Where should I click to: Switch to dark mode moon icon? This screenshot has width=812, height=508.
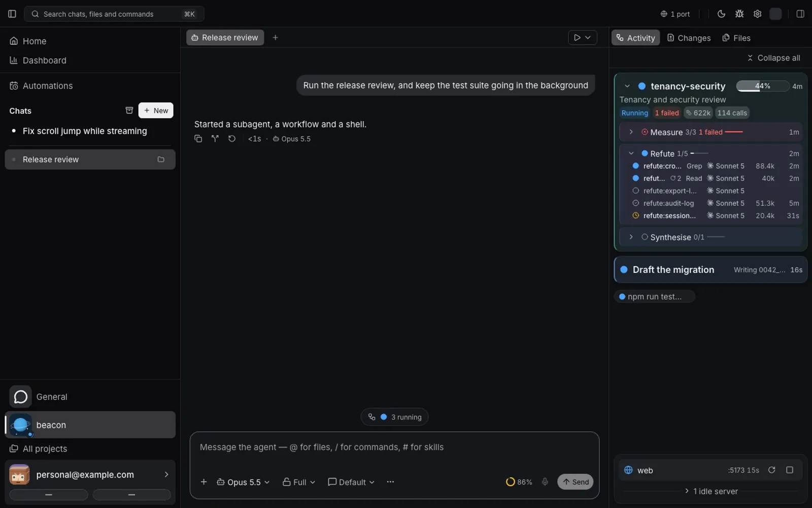(x=721, y=14)
